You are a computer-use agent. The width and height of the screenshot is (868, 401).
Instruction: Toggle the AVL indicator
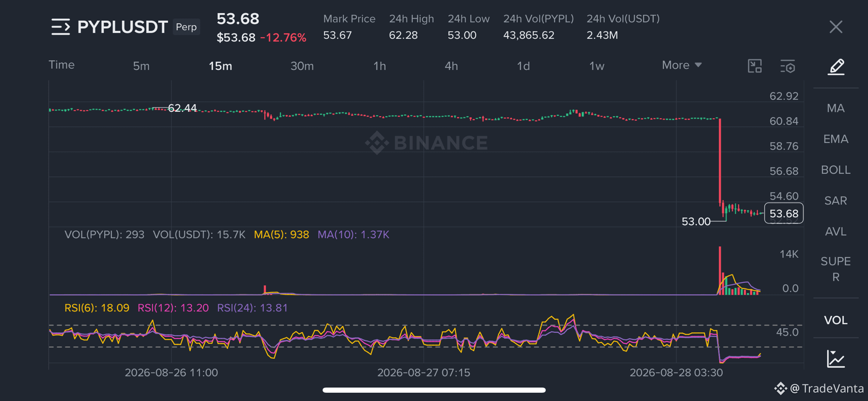(x=836, y=231)
